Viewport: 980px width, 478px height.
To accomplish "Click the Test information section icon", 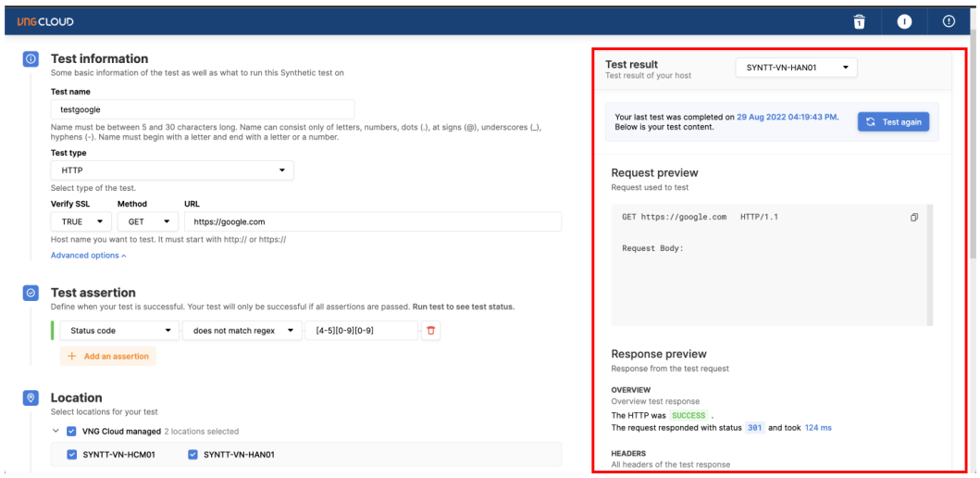I will [30, 59].
